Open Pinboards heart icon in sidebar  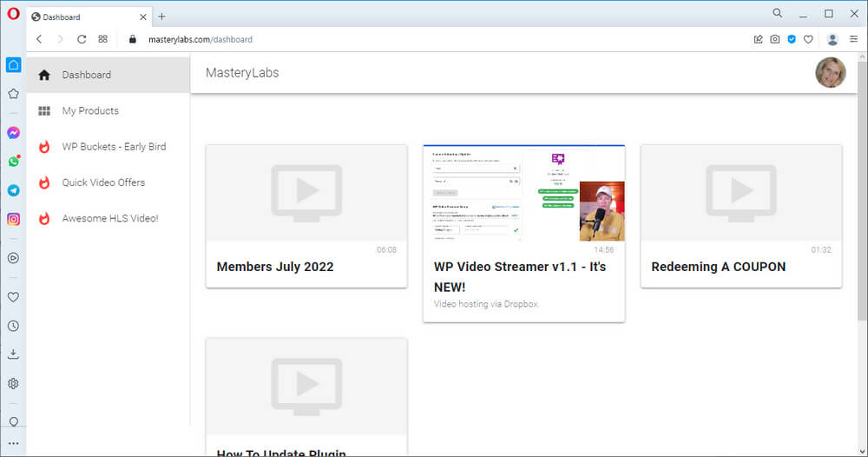coord(13,297)
